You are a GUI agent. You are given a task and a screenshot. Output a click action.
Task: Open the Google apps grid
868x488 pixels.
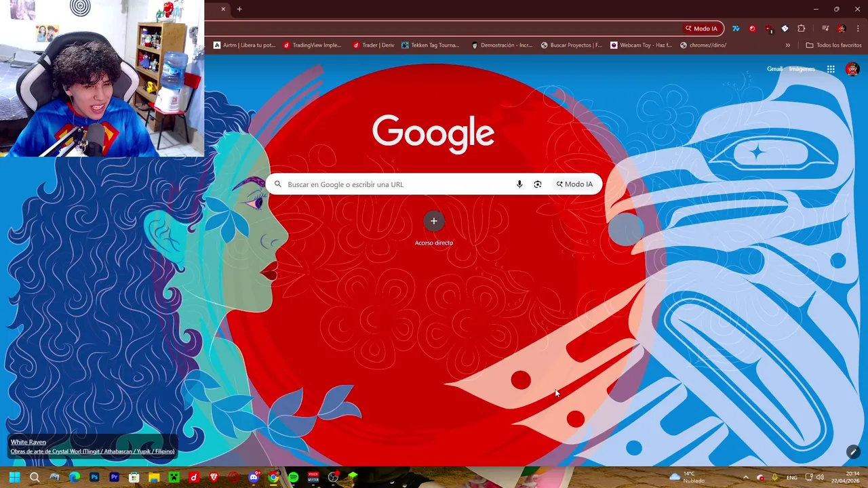pos(831,69)
